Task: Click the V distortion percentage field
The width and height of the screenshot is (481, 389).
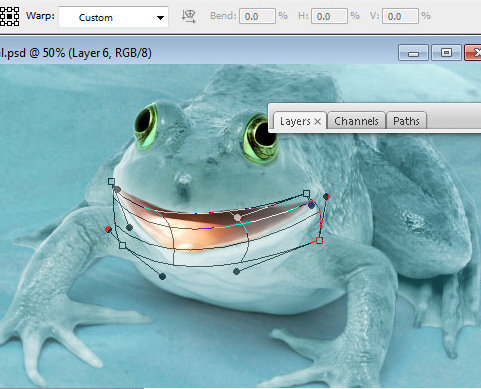Action: coord(400,16)
